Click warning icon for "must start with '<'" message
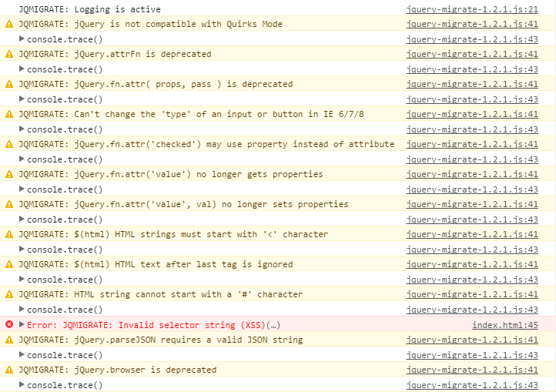 click(x=9, y=234)
